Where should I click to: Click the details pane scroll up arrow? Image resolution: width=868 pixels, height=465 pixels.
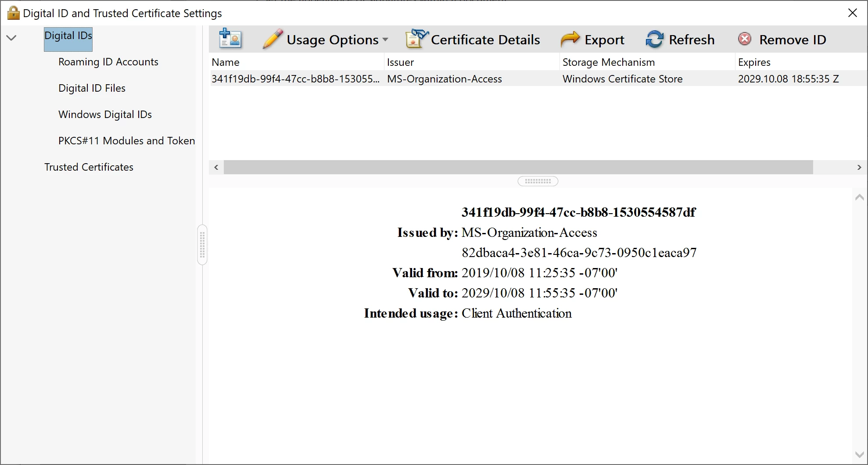coord(860,198)
